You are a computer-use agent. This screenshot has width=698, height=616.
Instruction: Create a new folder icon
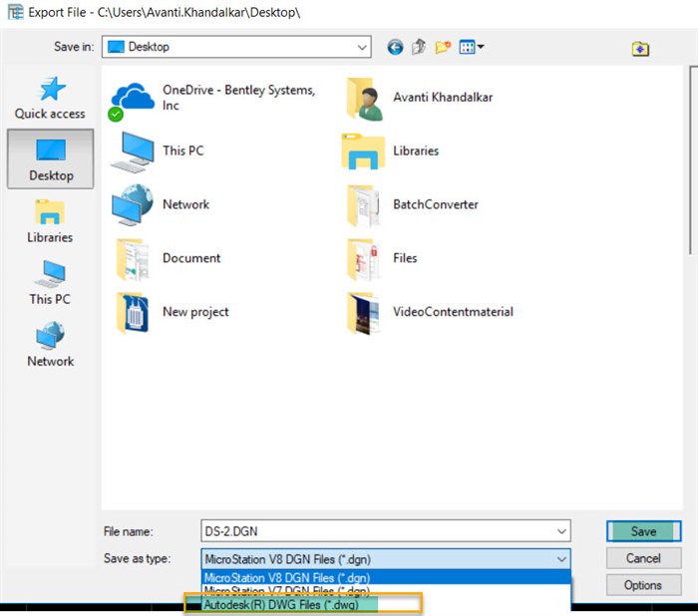point(443,47)
